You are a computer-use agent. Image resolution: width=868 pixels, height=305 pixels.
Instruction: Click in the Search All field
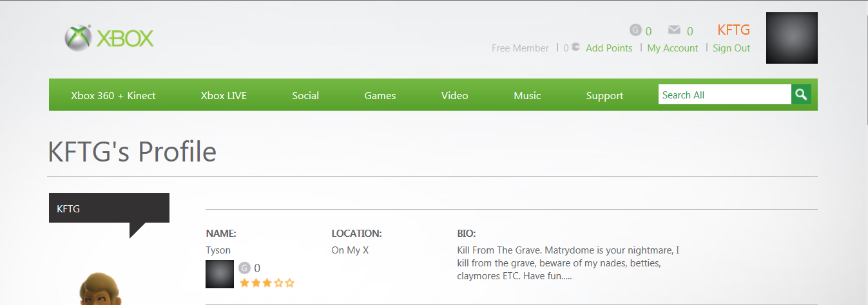[x=725, y=95]
